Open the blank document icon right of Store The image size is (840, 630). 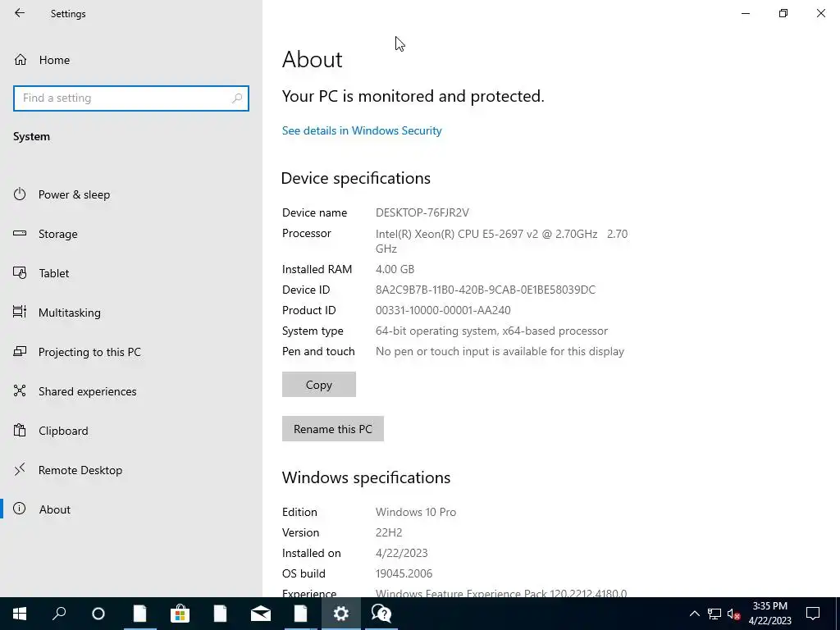(x=220, y=614)
